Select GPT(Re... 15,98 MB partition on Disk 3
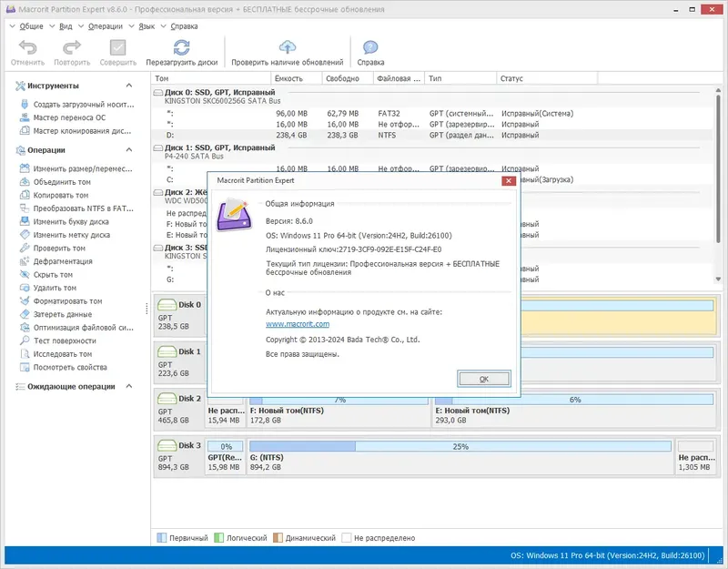Viewport: 728px width, 569px height. (225, 456)
